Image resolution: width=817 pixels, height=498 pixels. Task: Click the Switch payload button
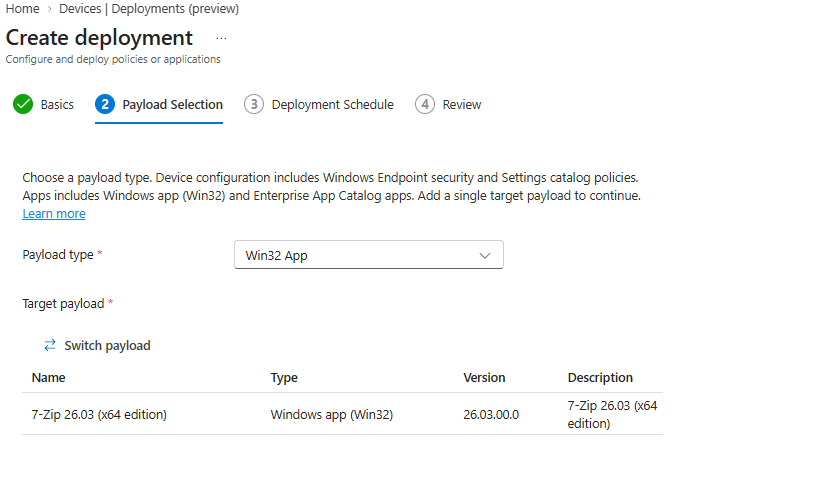pos(97,345)
